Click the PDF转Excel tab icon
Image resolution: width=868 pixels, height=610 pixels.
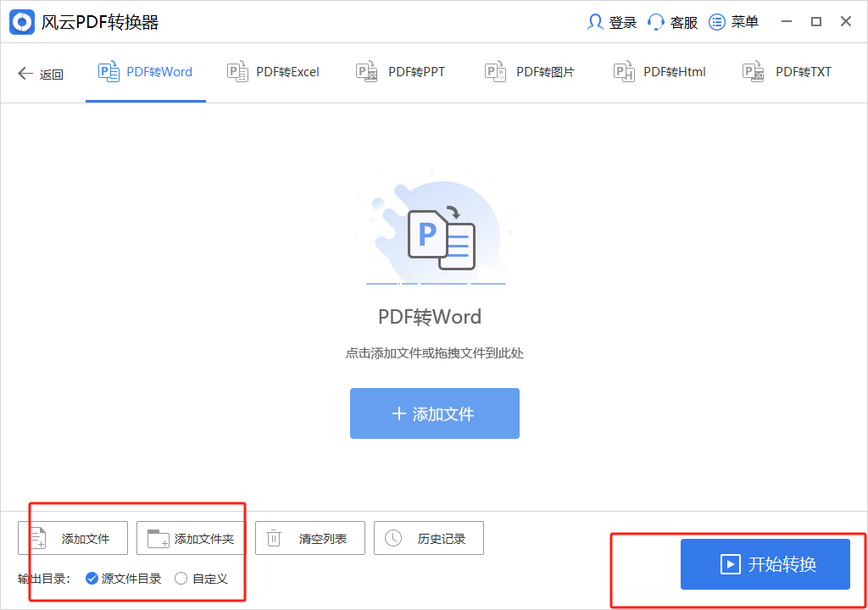(237, 72)
